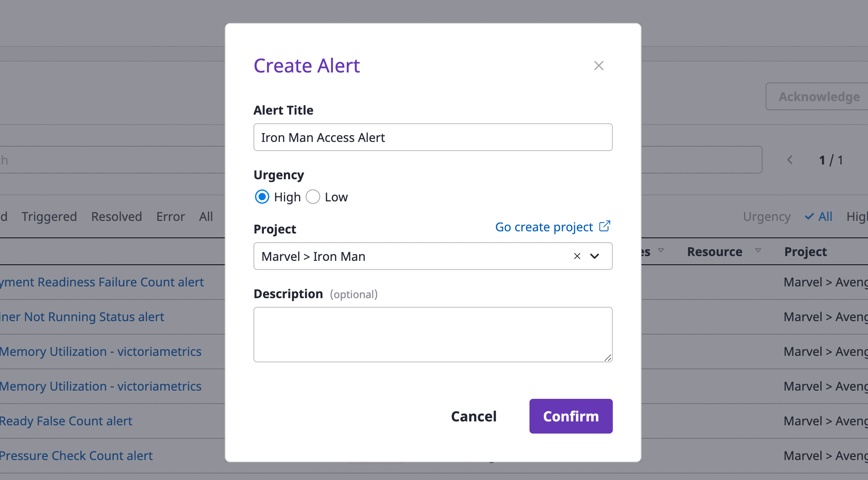Screen dimensions: 868x480
Task: Click the Description text area
Action: coord(433,335)
